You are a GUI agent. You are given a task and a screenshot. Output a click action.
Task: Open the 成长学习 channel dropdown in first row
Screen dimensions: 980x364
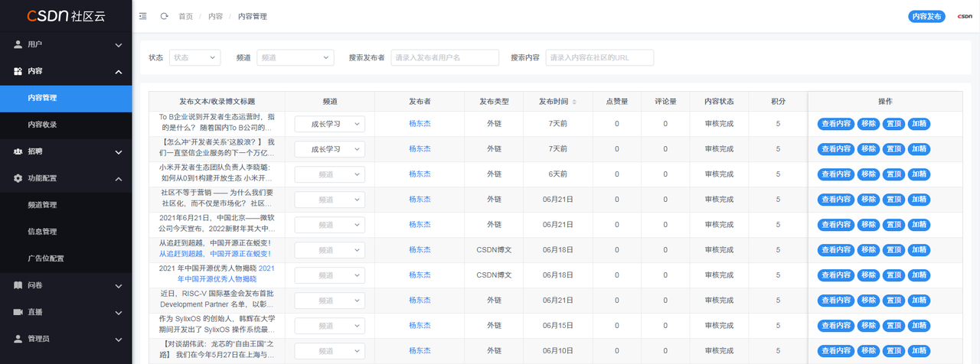click(x=330, y=123)
